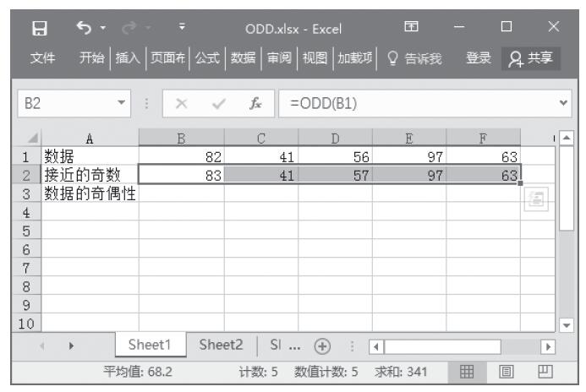586x392 pixels.
Task: Switch to the Sheet2 tab
Action: tap(220, 346)
